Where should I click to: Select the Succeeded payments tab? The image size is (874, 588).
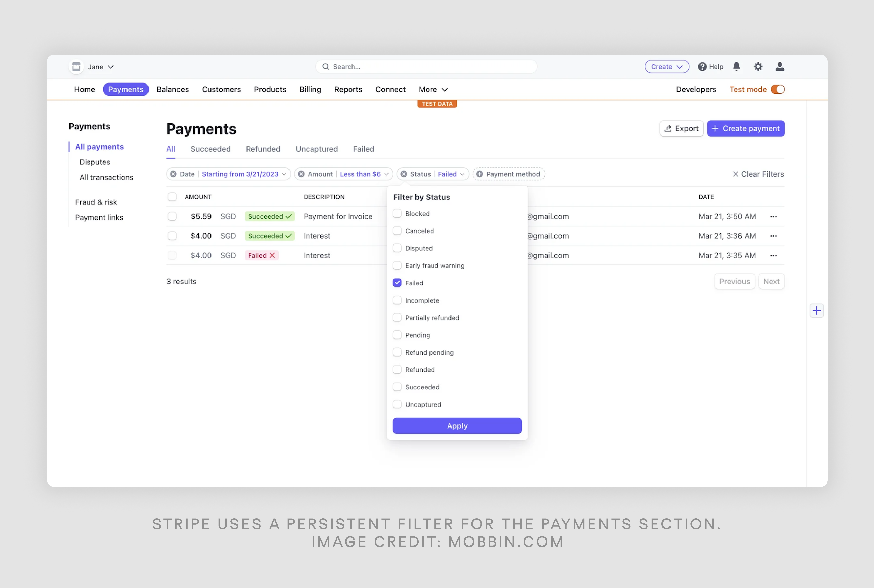click(210, 148)
